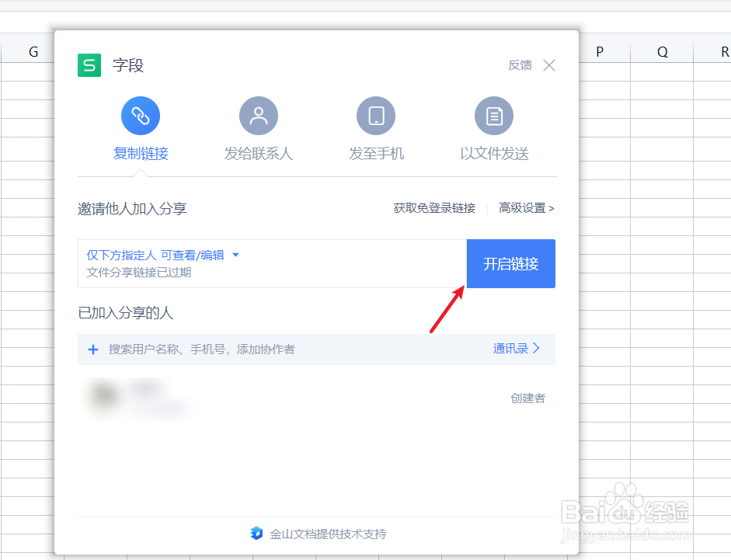The height and width of the screenshot is (560, 731).
Task: Click the green WPS spreadsheet logo icon
Action: [89, 65]
